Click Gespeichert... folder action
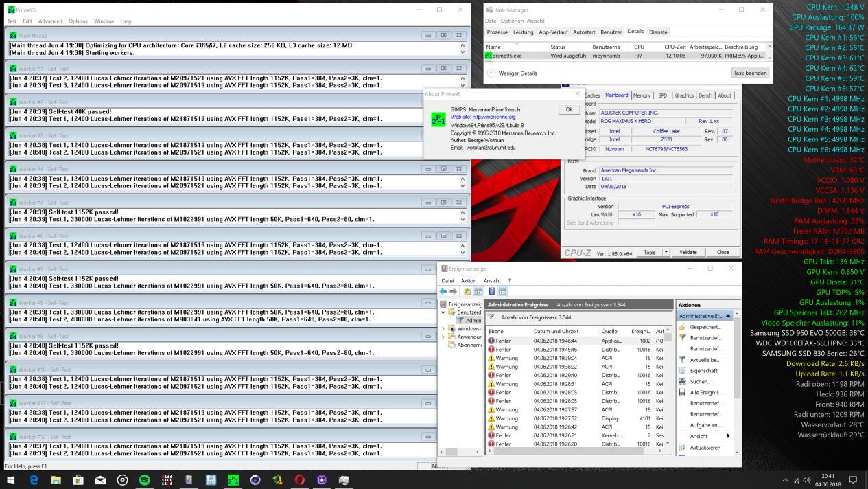 [682, 327]
